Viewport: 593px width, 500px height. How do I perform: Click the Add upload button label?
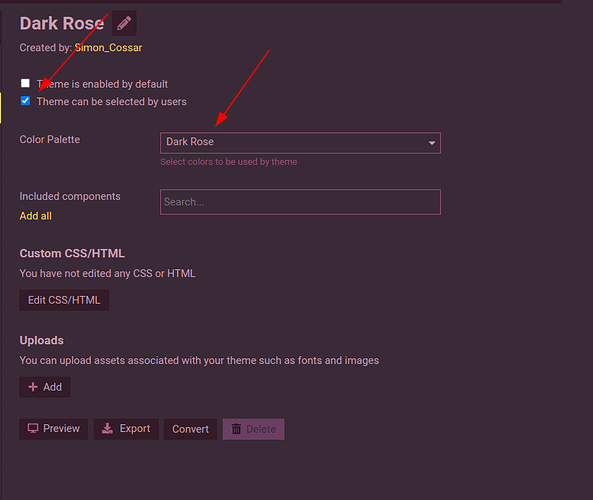(52, 387)
